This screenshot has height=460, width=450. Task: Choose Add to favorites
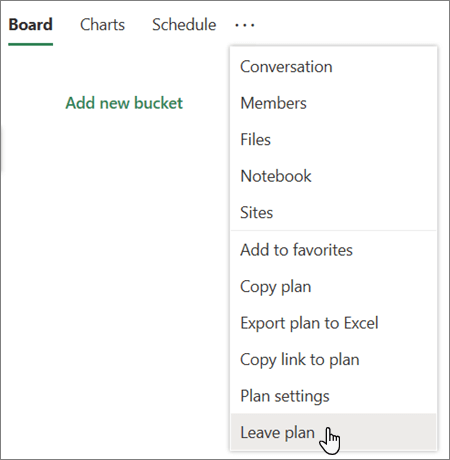click(333, 250)
